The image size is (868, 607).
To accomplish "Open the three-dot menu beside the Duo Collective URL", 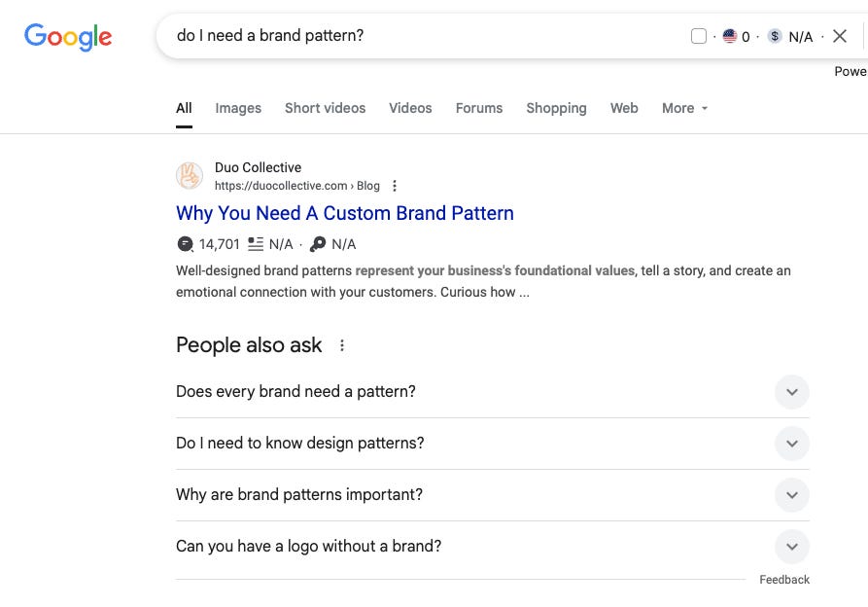I will 395,186.
